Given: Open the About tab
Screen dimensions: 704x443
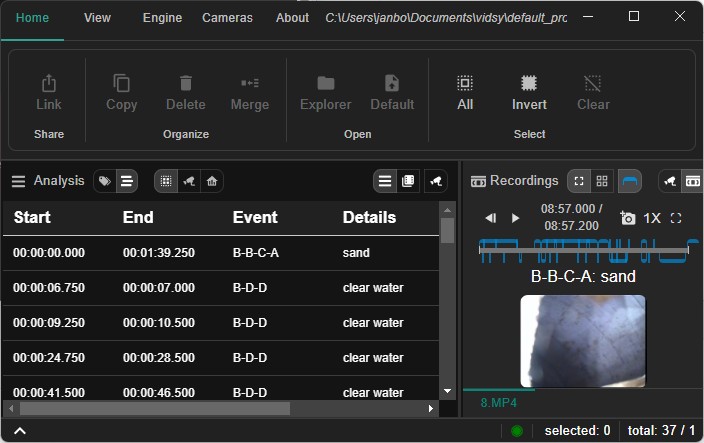Looking at the screenshot, I should click(x=292, y=18).
